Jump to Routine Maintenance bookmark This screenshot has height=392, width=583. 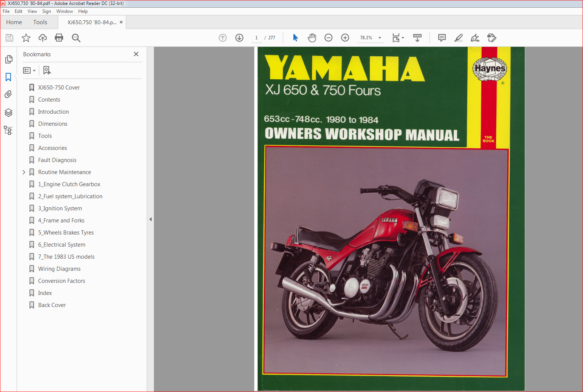(65, 172)
